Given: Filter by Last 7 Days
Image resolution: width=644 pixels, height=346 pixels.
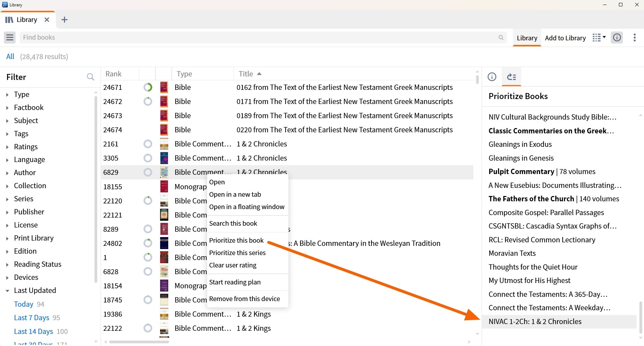Looking at the screenshot, I should [x=31, y=318].
